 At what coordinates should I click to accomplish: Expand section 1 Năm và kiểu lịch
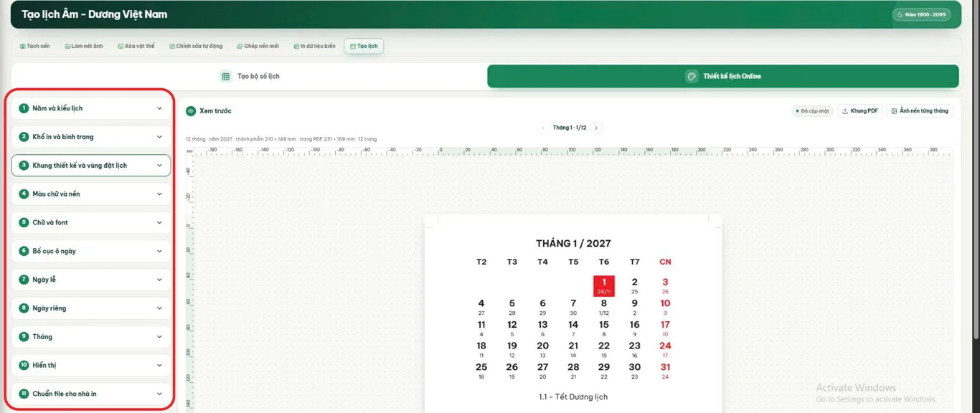91,108
